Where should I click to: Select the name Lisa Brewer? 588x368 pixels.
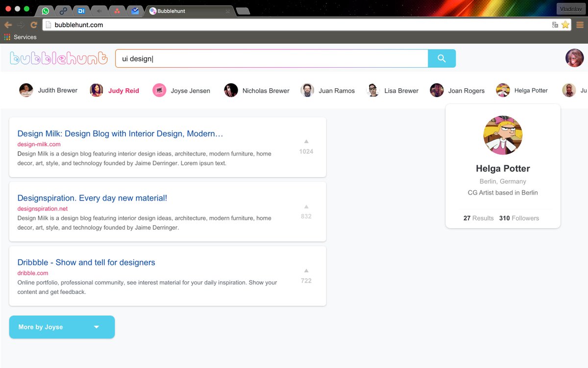tap(401, 90)
